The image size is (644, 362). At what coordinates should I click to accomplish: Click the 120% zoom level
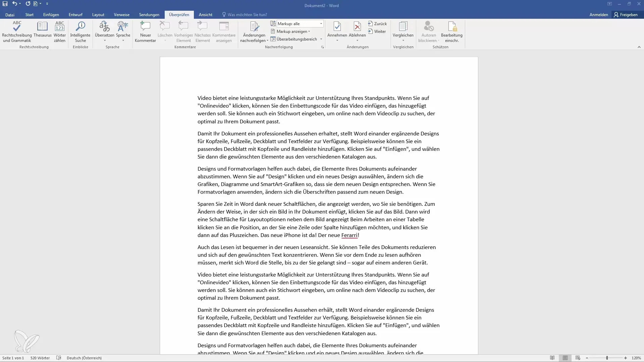point(636,358)
